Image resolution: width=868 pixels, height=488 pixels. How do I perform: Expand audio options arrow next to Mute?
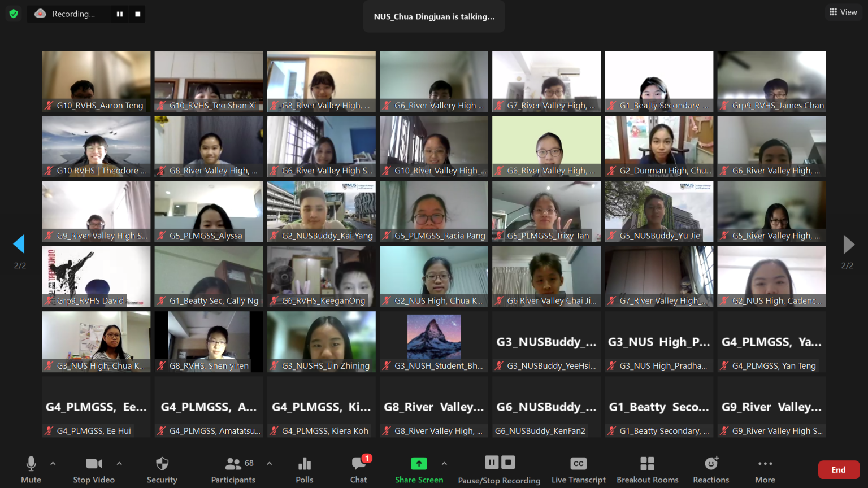coord(53,463)
